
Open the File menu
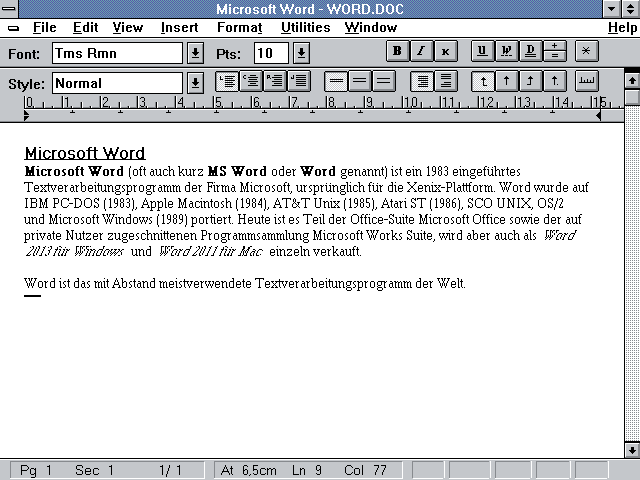[x=44, y=27]
